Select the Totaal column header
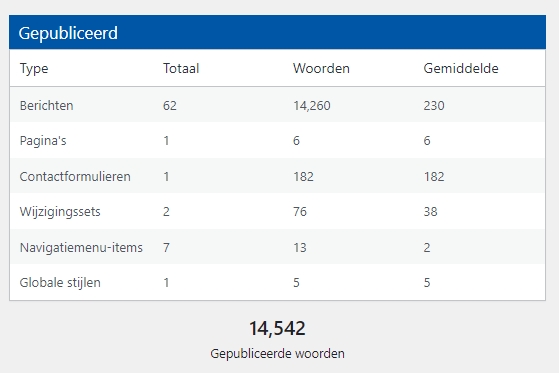559x373 pixels. click(x=181, y=68)
